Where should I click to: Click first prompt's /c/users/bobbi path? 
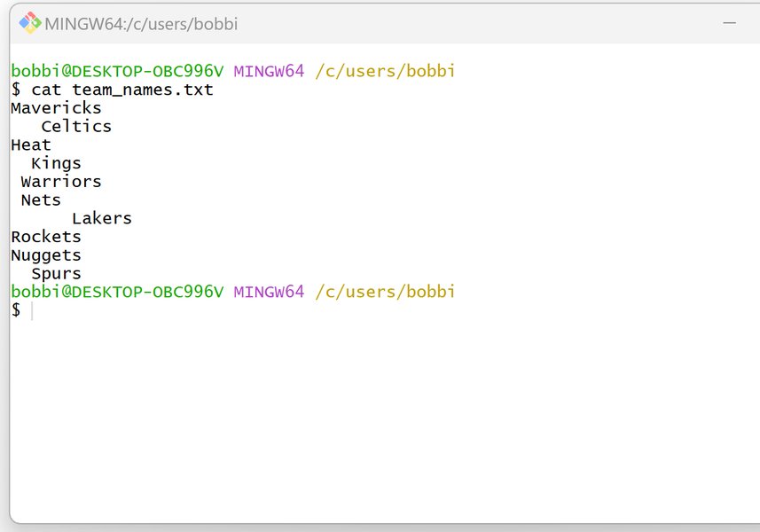pos(385,71)
